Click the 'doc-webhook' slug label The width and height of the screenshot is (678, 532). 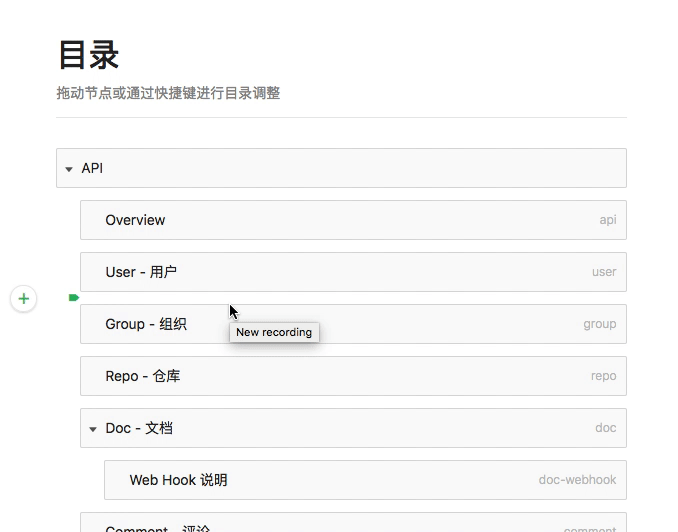point(577,480)
